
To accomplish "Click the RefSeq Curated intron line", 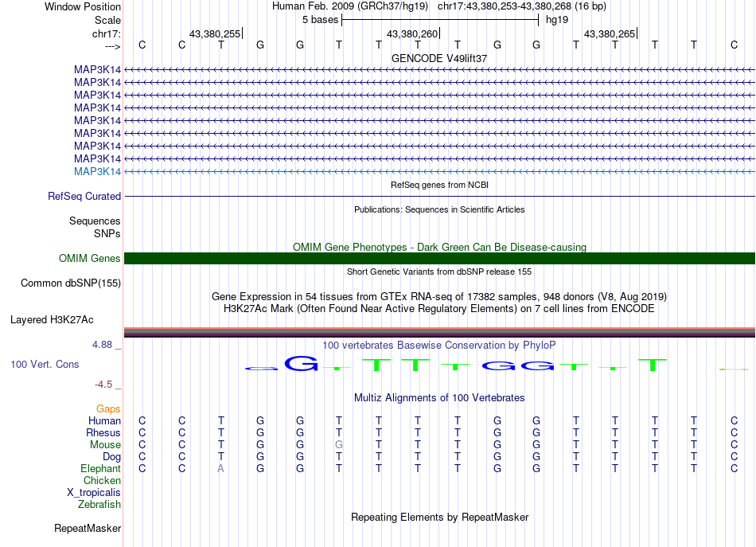I will tap(439, 197).
